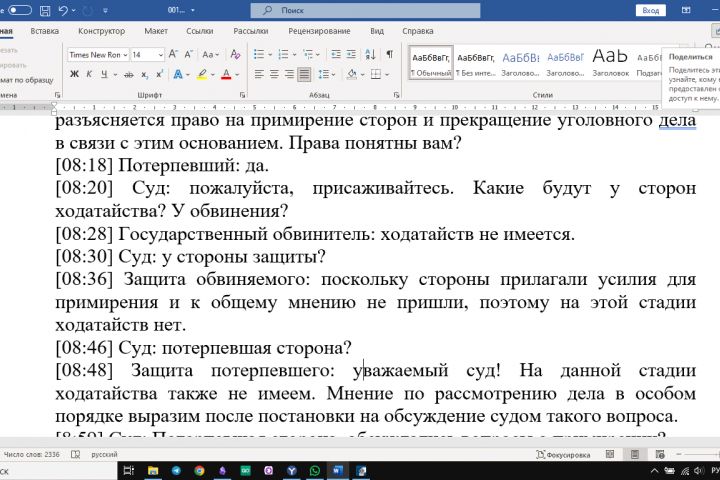Open the Вставка ribbon tab
This screenshot has width=720, height=480.
44,31
